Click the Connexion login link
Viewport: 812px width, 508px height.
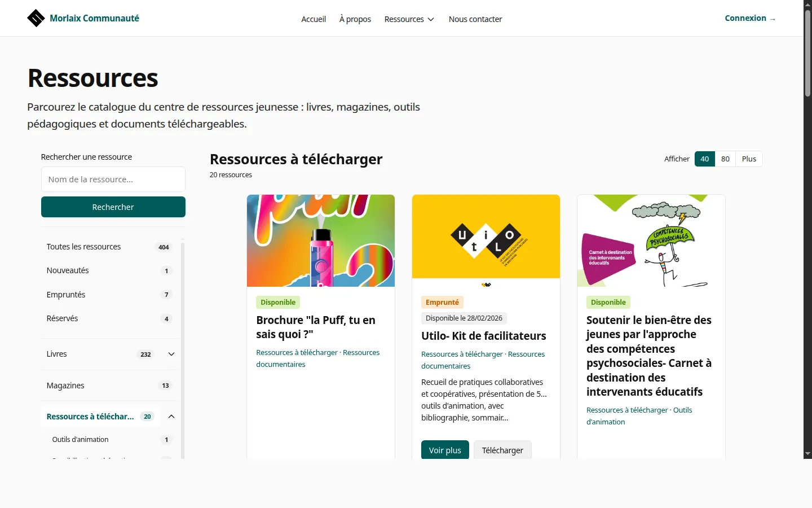coord(750,18)
